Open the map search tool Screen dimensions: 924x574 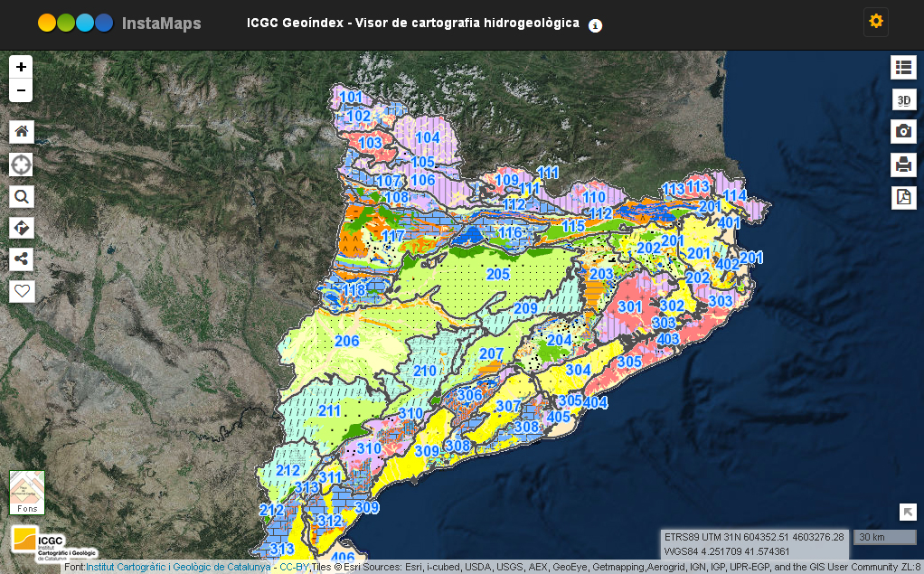pos(22,196)
